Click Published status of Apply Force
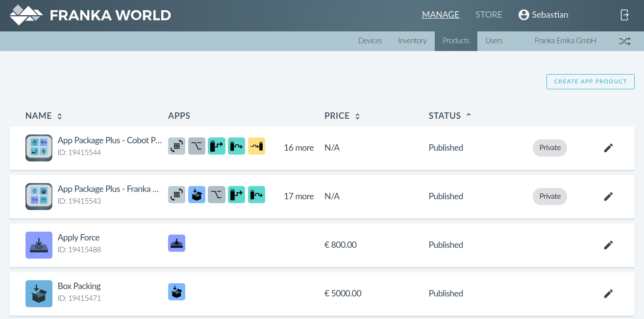The width and height of the screenshot is (644, 319). click(x=446, y=245)
